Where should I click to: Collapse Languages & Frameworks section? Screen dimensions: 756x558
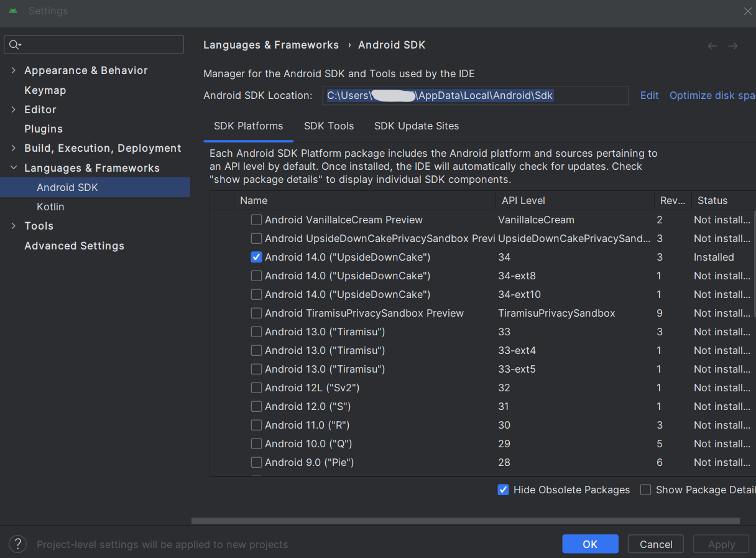pos(14,168)
